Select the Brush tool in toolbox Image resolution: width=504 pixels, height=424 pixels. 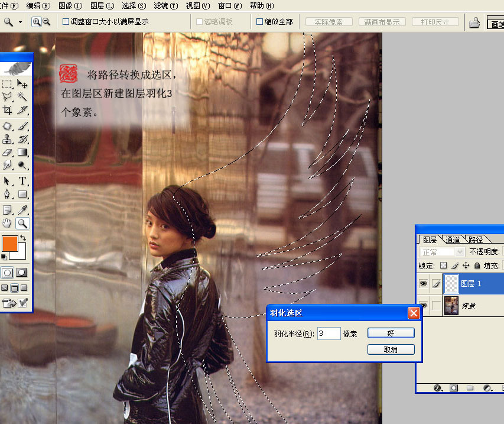click(22, 126)
